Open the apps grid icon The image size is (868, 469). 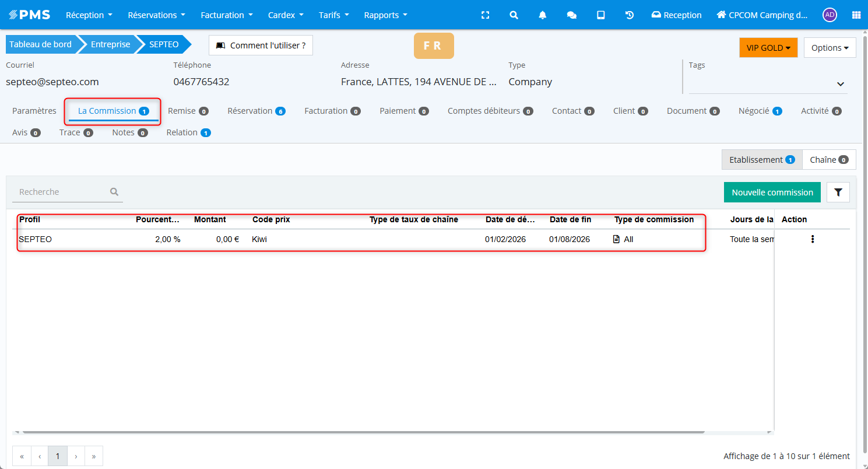(856, 15)
